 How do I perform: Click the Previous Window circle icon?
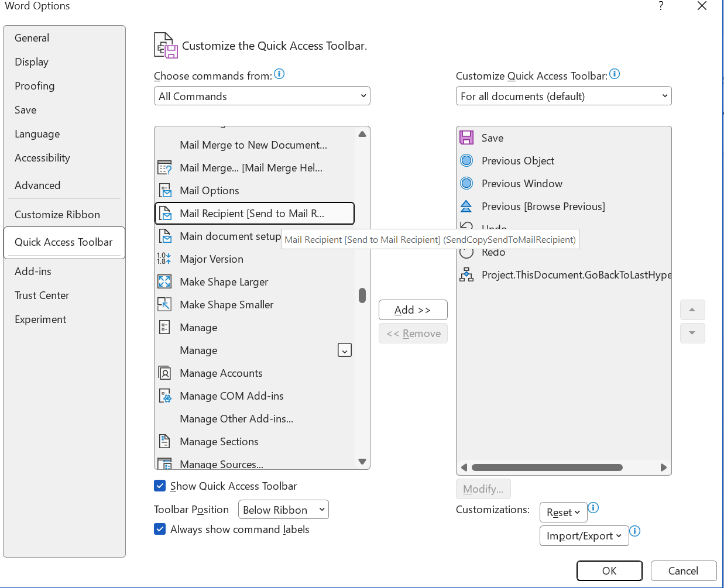pos(466,184)
